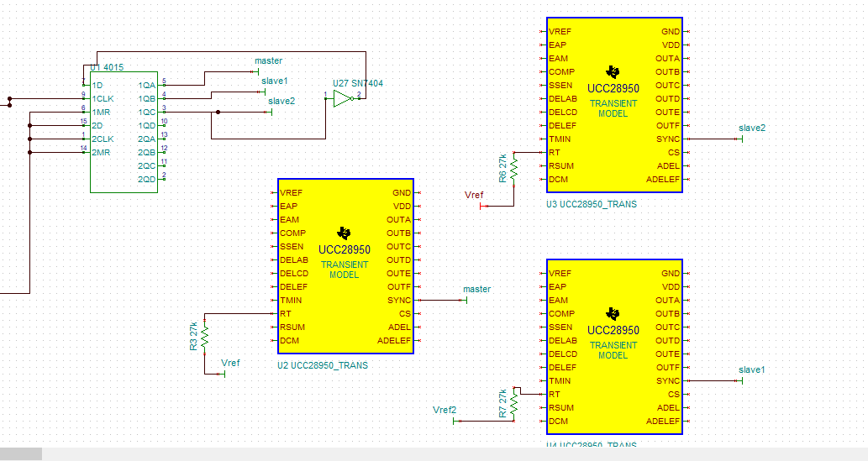
Task: Click slave2 net label near U1 1QC
Action: tap(281, 102)
